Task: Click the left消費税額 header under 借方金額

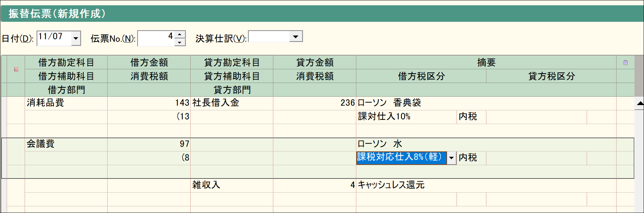Action: pyautogui.click(x=149, y=76)
